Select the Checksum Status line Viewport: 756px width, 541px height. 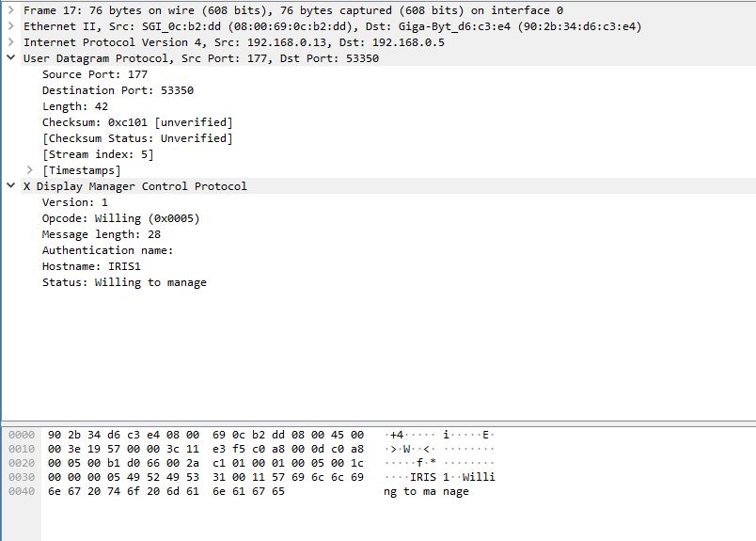coord(137,138)
